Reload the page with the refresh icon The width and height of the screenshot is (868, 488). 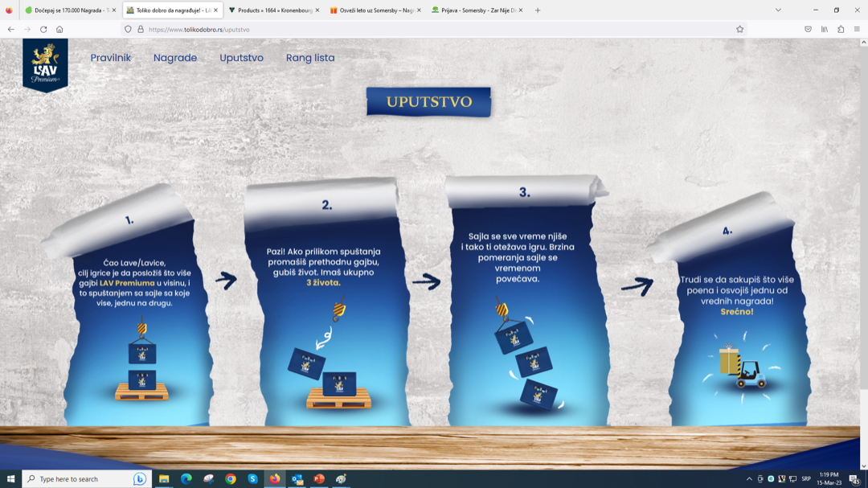point(43,29)
